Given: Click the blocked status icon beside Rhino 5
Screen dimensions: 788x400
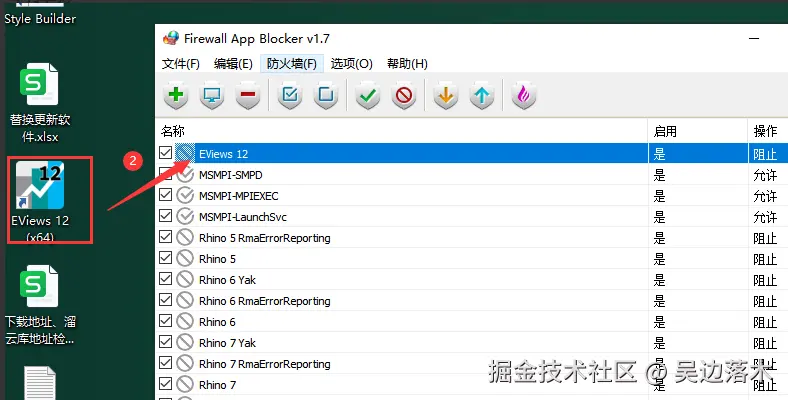Looking at the screenshot, I should [x=185, y=259].
